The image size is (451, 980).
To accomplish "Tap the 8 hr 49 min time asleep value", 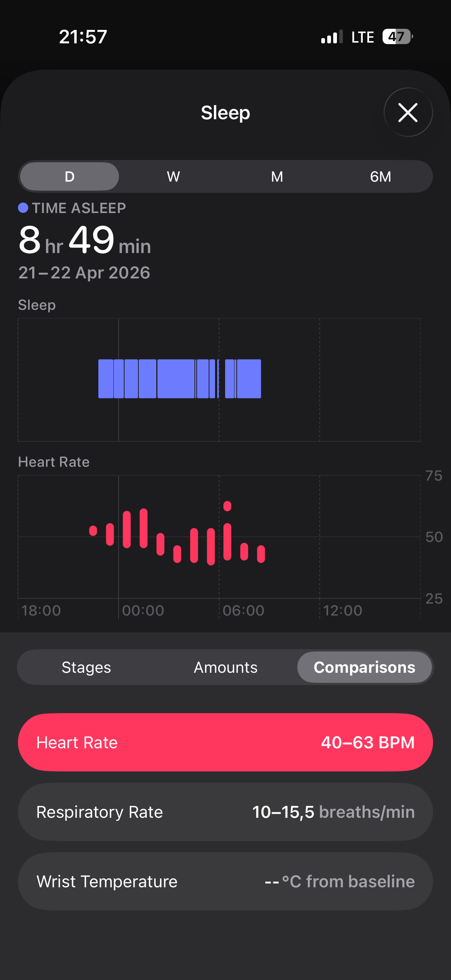I will 85,240.
